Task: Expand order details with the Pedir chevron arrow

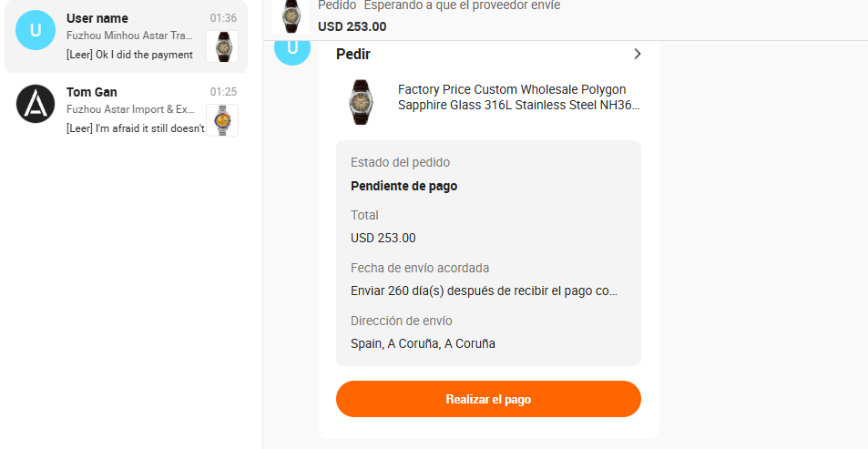Action: coord(637,54)
